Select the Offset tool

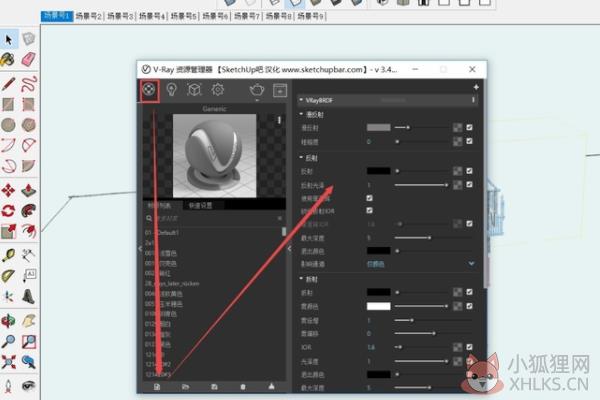click(x=29, y=230)
